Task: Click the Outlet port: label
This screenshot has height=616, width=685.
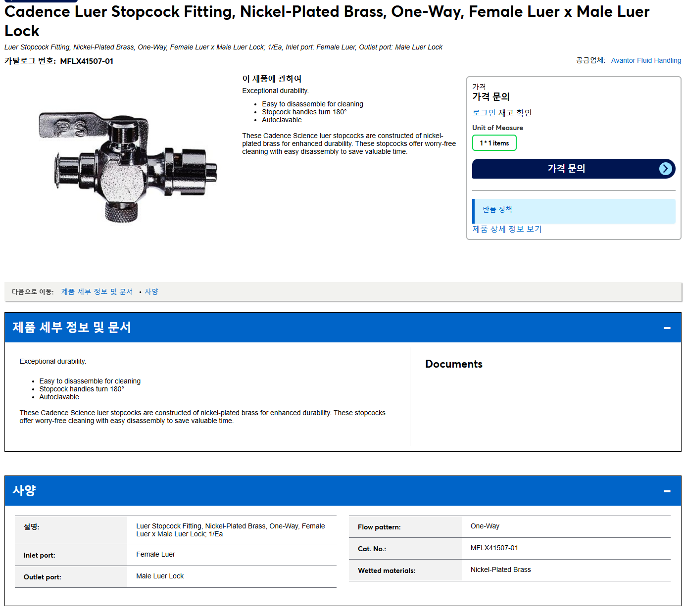Action: tap(43, 577)
